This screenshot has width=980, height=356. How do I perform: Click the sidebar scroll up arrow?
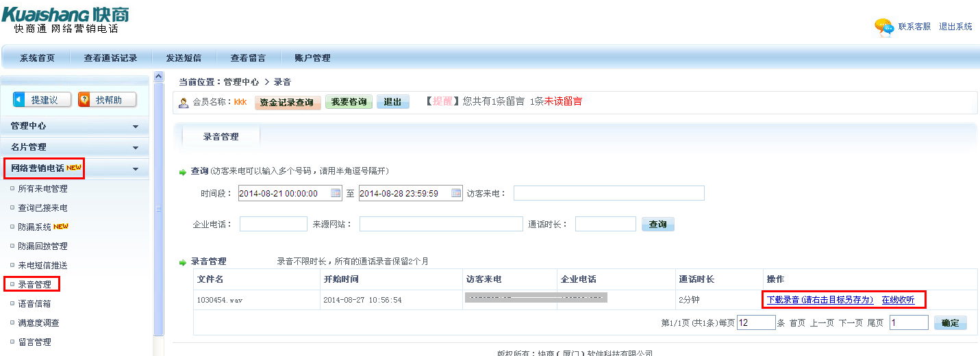click(x=159, y=76)
